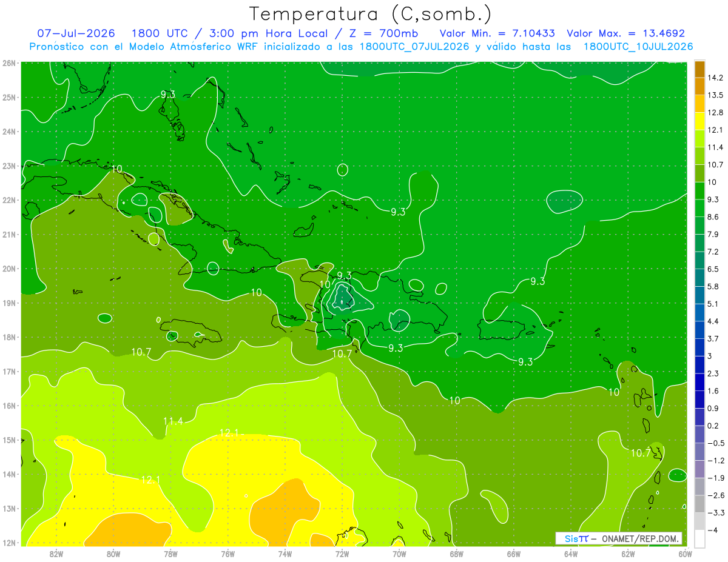Click the "11.4" contour label on the map
The image size is (728, 562).
point(173,421)
